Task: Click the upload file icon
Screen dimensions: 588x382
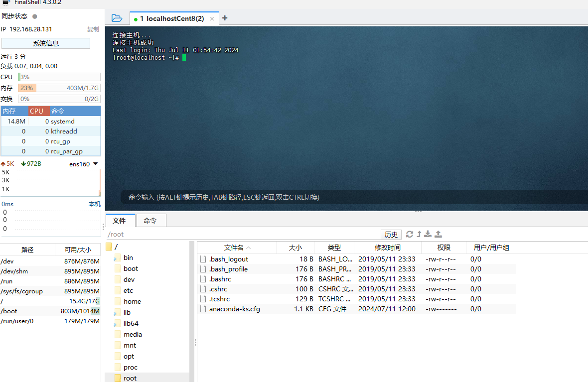Action: pos(438,234)
